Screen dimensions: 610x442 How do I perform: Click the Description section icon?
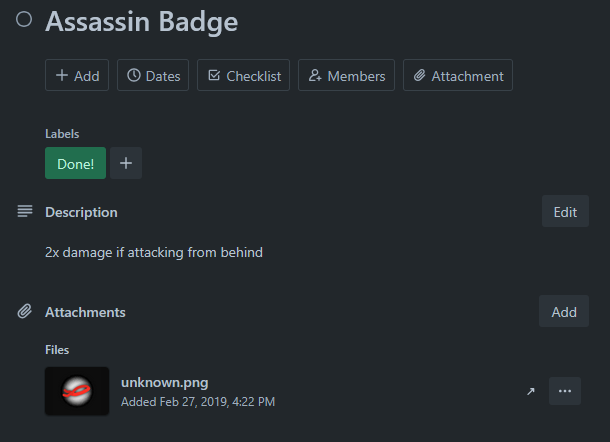(25, 212)
